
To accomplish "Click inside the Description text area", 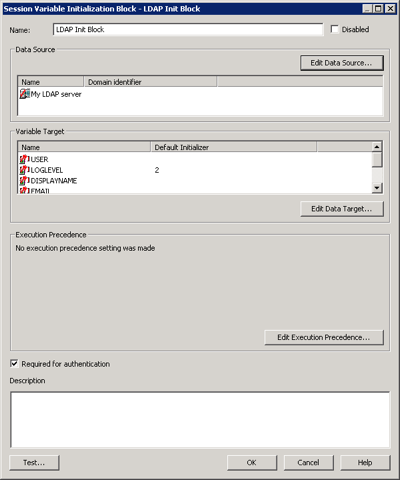I will [200, 420].
